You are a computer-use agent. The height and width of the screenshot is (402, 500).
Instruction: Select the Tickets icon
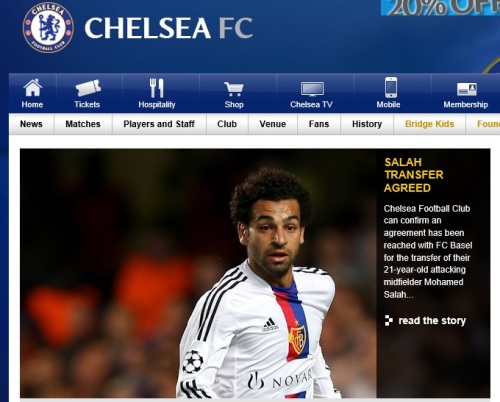click(x=88, y=88)
